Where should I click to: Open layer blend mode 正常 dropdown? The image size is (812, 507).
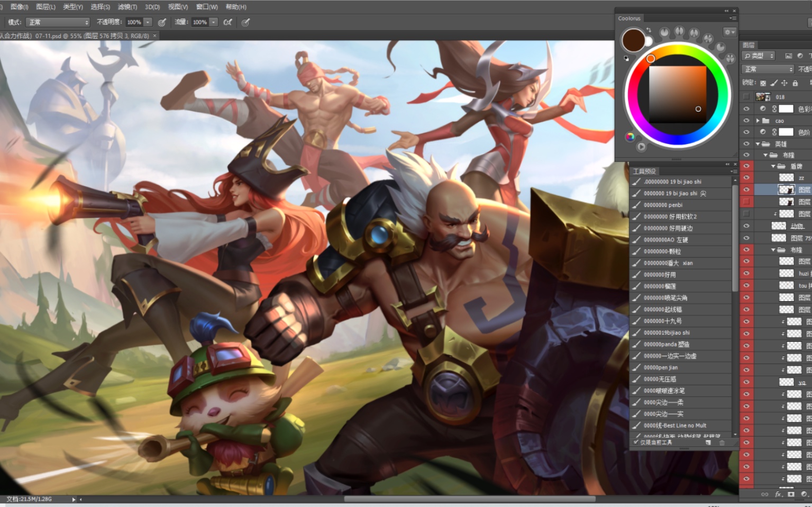pos(768,69)
